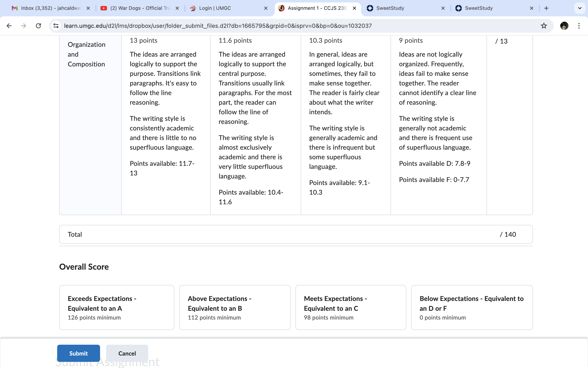This screenshot has height=368, width=588.
Task: Open Chrome's three-dot menu
Action: [x=579, y=26]
